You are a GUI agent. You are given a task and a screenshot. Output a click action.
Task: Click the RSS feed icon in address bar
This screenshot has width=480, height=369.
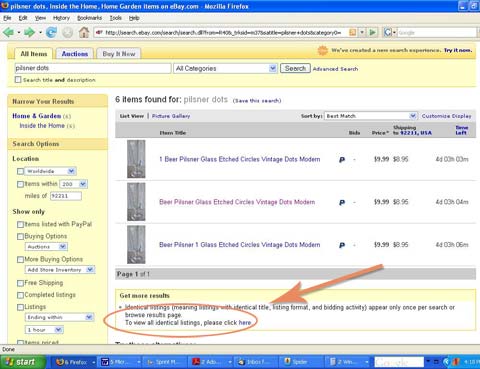[352, 32]
